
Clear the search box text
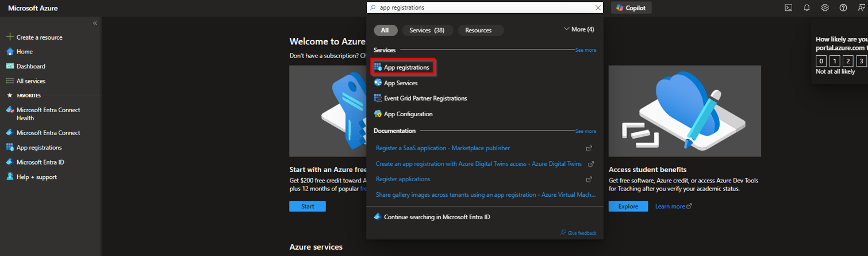(x=598, y=8)
